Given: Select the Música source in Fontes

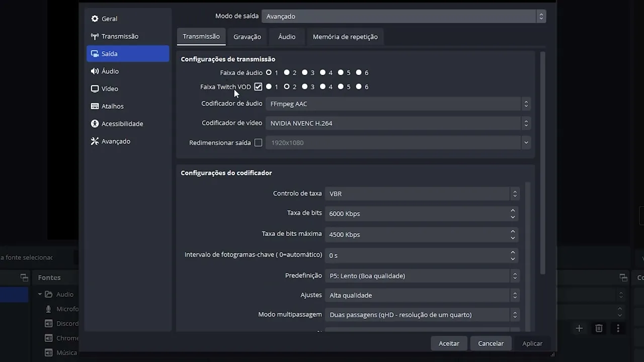Looking at the screenshot, I should pos(60,352).
